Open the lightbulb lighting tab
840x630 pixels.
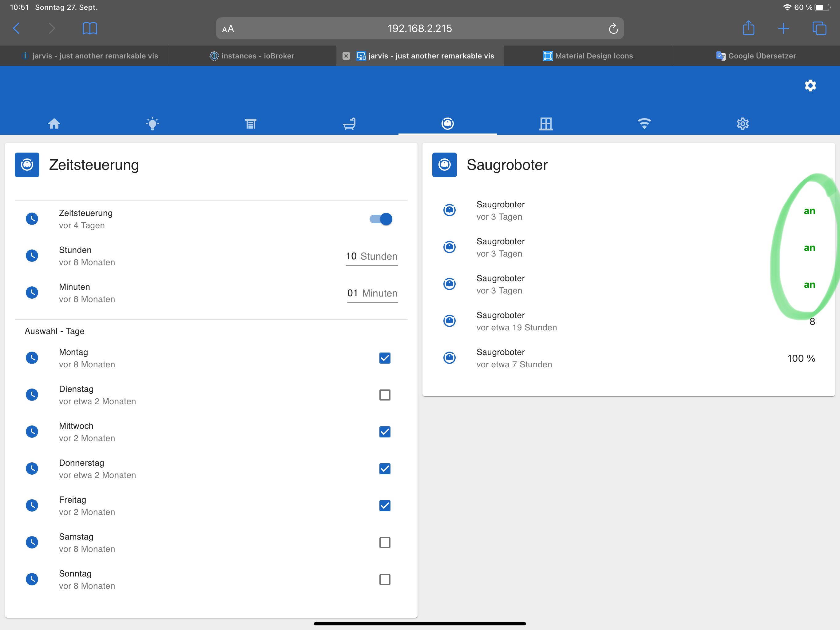tap(152, 123)
